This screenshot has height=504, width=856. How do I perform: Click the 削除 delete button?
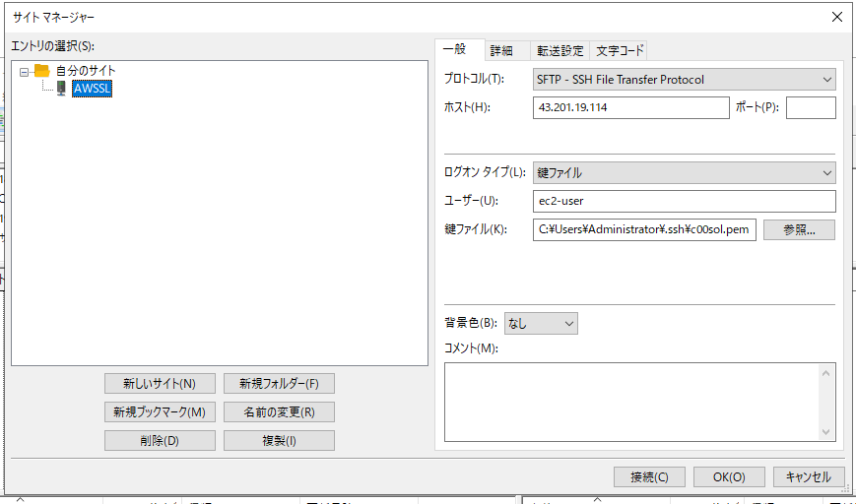click(159, 440)
